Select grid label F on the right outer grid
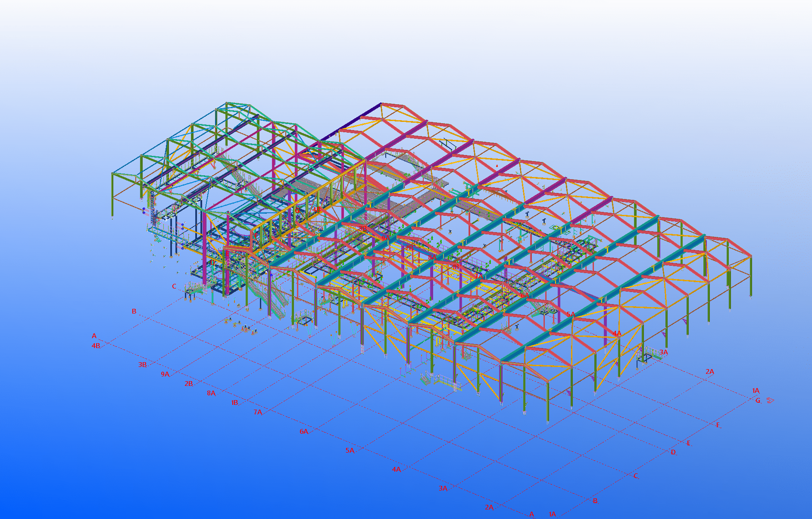Screen dimensions: 812x519 tap(718, 425)
